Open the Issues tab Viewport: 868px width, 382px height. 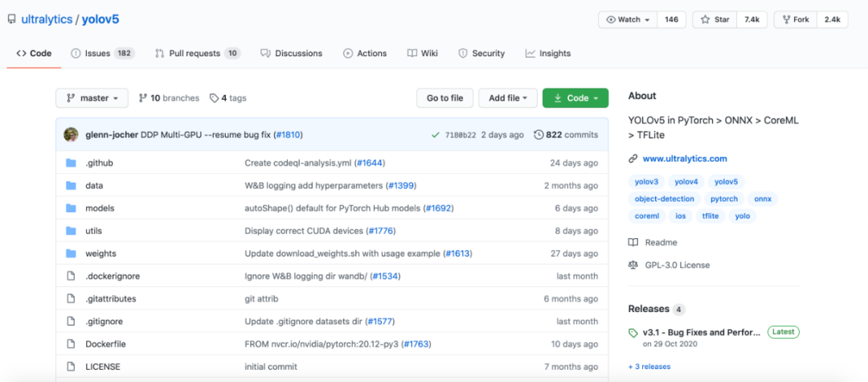tap(102, 53)
